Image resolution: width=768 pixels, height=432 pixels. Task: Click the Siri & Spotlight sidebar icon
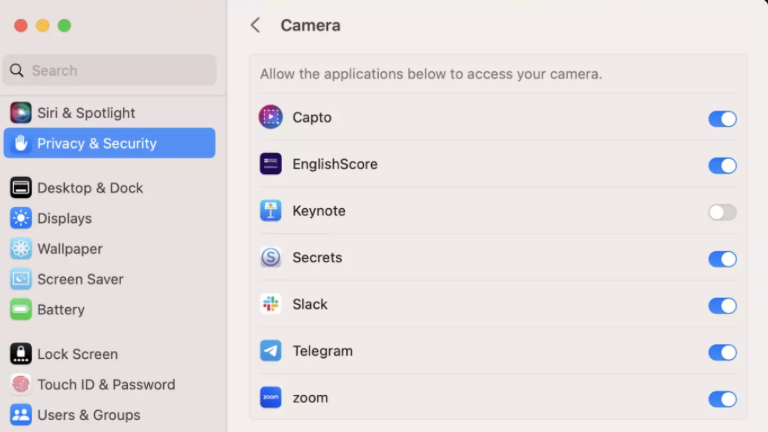[x=21, y=113]
